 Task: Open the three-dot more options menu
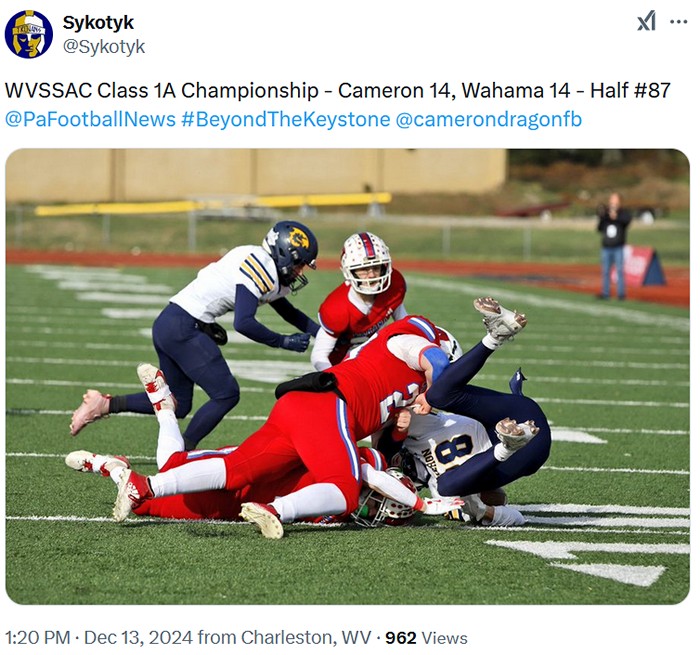point(679,21)
